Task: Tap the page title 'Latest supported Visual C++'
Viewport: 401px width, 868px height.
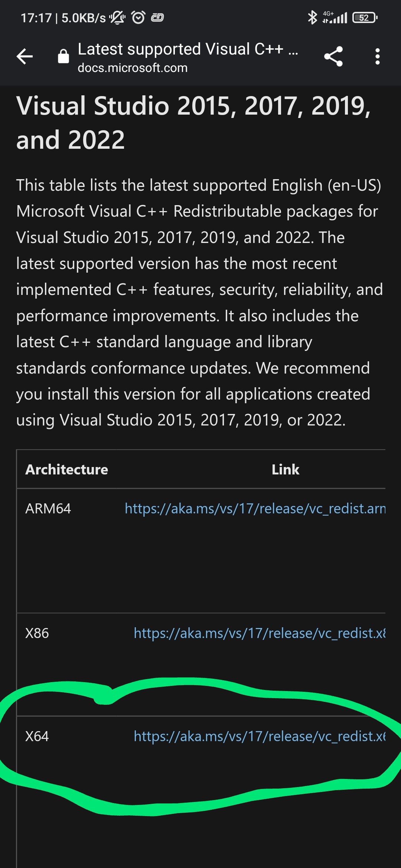Action: [x=180, y=49]
